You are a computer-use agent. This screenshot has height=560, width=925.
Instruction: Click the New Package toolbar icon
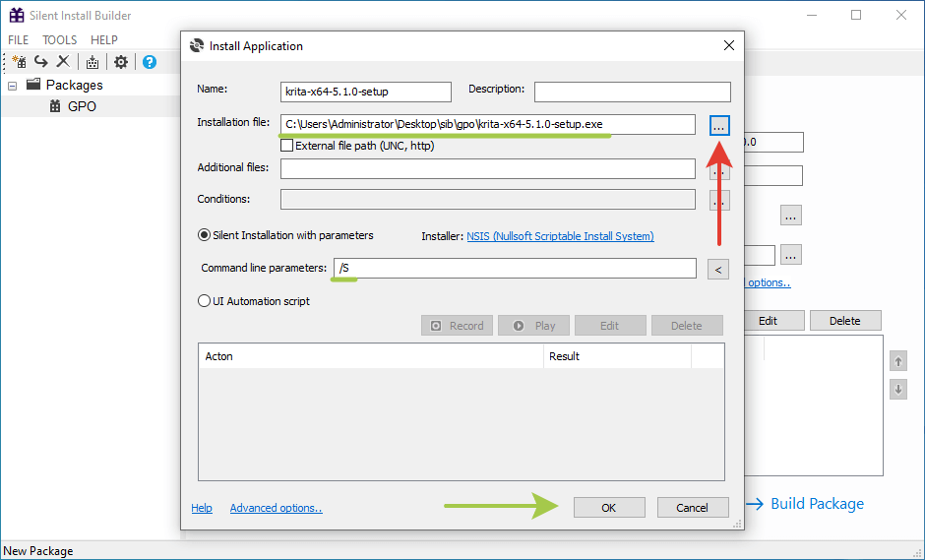(19, 61)
